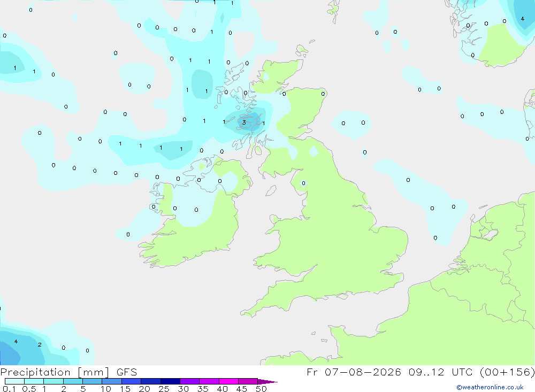The height and width of the screenshot is (392, 535).
Task: Click the precipitation value '3' over western Scotland
Action: pyautogui.click(x=244, y=122)
